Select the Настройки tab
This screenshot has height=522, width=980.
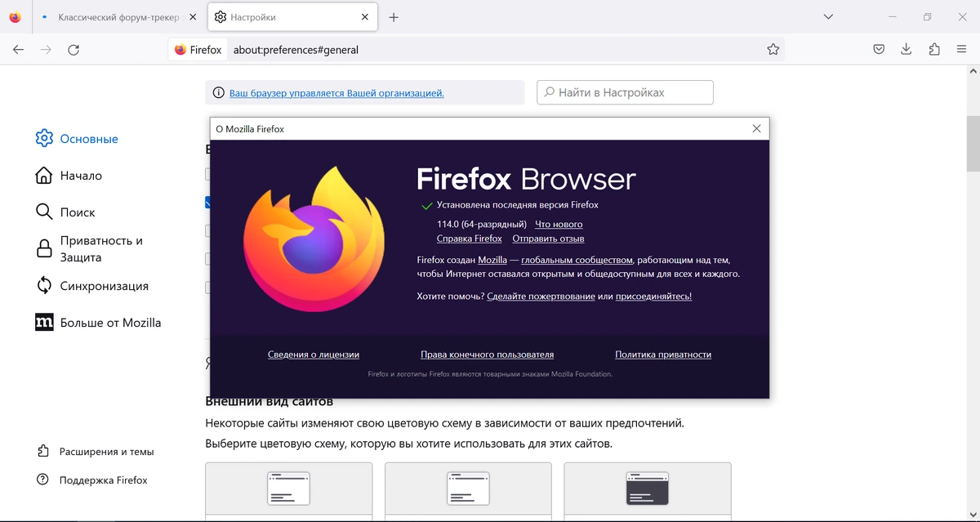click(x=292, y=17)
